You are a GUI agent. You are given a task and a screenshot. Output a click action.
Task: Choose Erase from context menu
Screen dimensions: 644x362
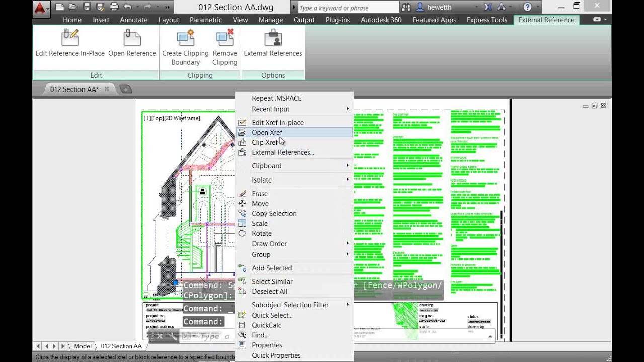coord(295,194)
